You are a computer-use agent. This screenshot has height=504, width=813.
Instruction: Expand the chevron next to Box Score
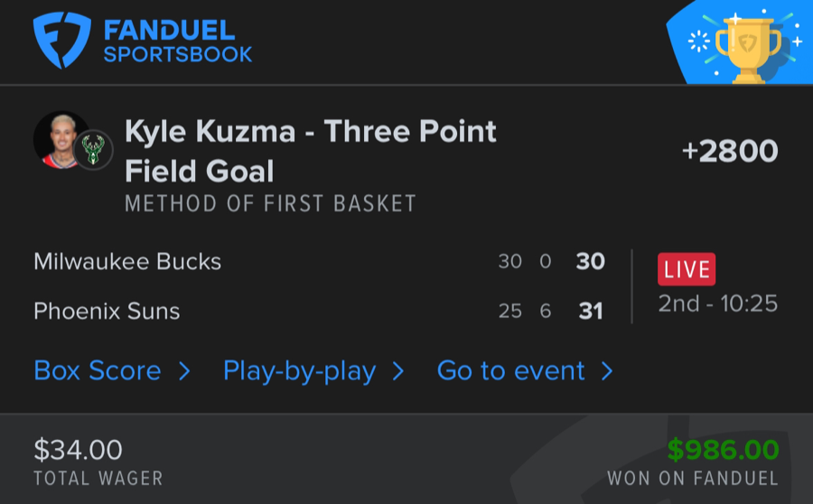(184, 371)
